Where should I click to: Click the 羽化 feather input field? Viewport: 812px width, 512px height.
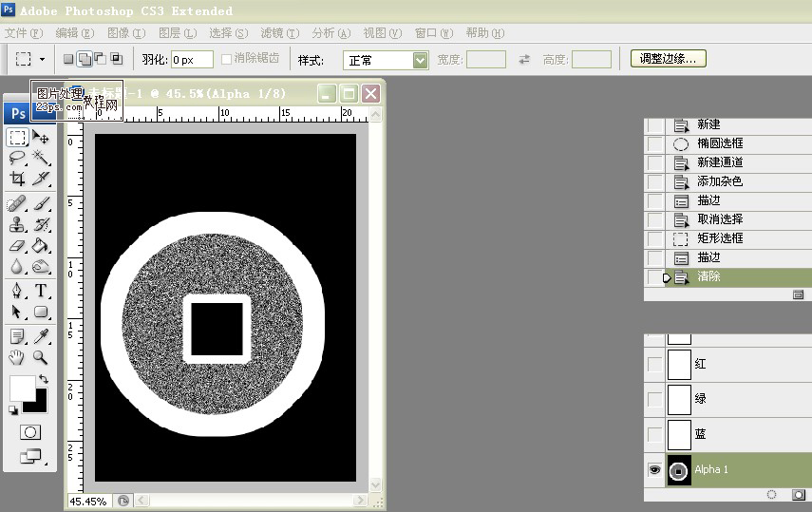point(192,60)
